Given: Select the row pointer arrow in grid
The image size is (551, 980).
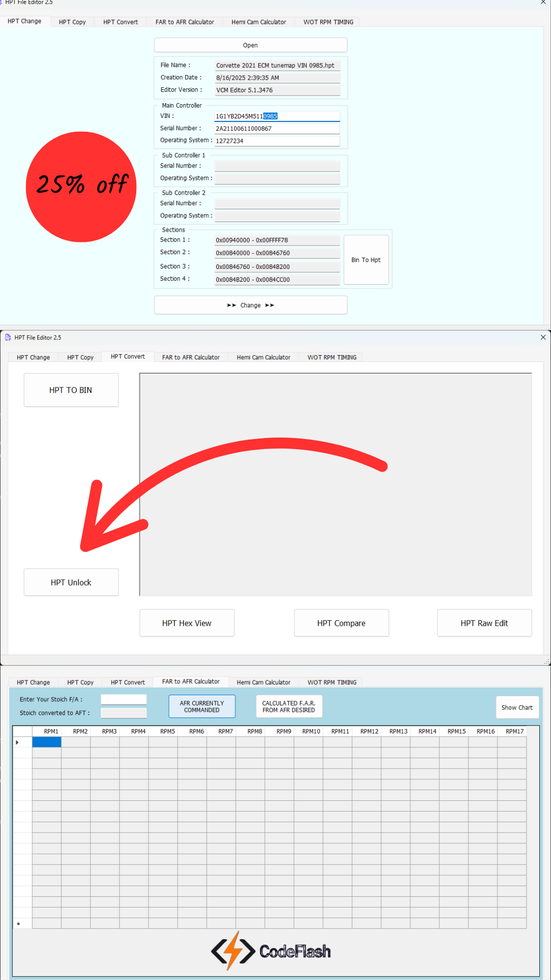Looking at the screenshot, I should (x=17, y=742).
